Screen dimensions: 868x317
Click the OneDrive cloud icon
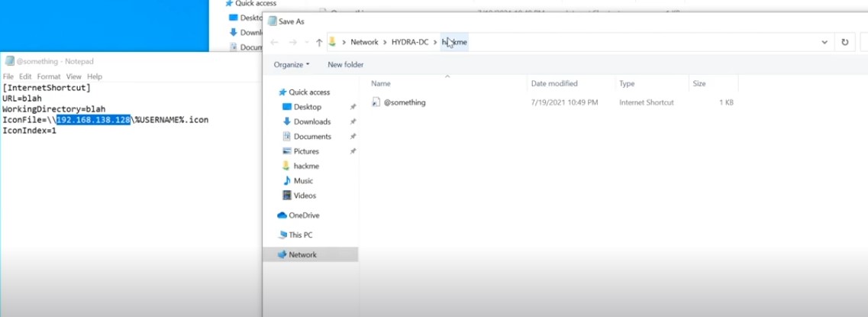tap(282, 215)
